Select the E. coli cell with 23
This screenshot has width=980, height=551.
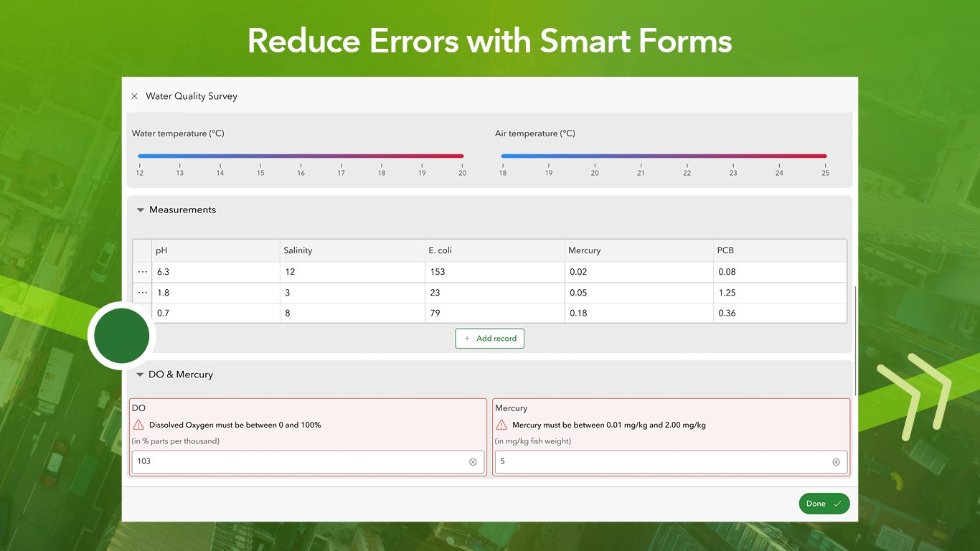pos(495,293)
